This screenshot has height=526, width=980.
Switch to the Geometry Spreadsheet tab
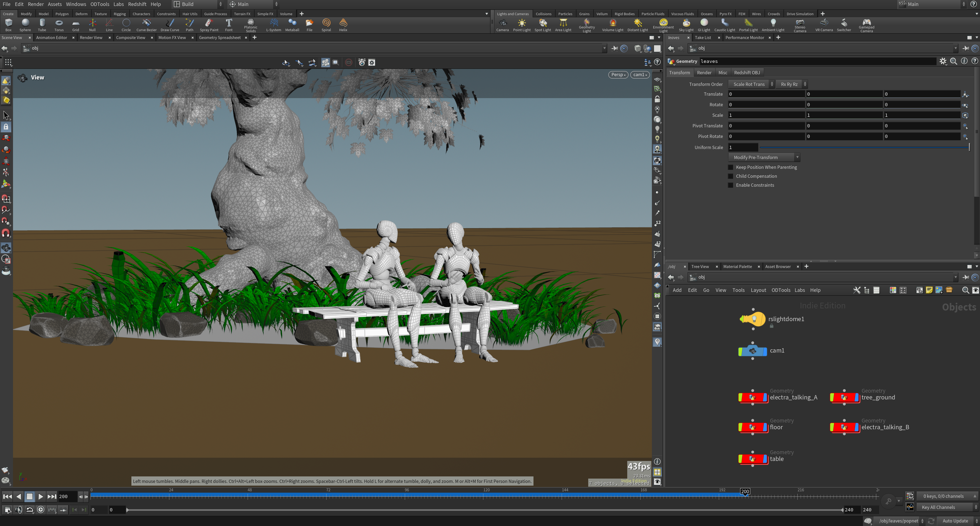220,38
